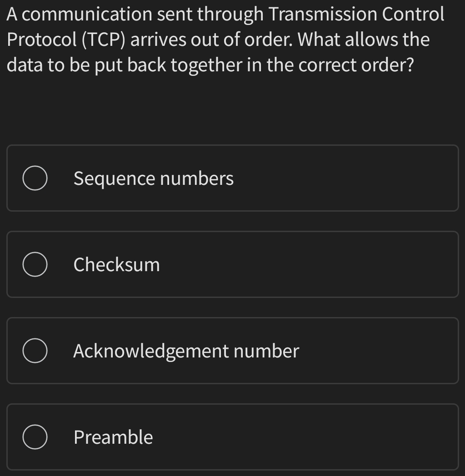The image size is (465, 476).
Task: Select the Preamble radio button
Action: coord(35,437)
